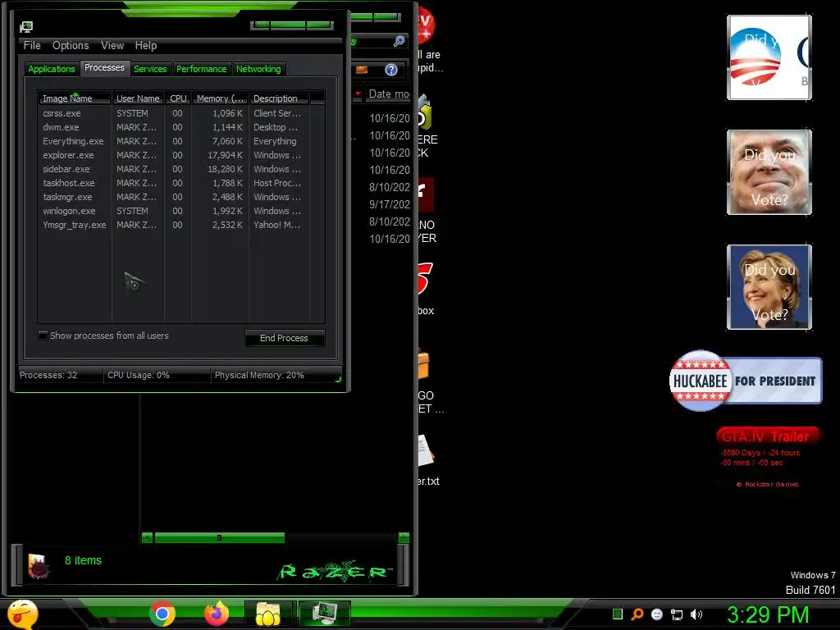The image size is (840, 630).
Task: Click the GTA:IV Trailer countdown gadget
Action: click(767, 458)
